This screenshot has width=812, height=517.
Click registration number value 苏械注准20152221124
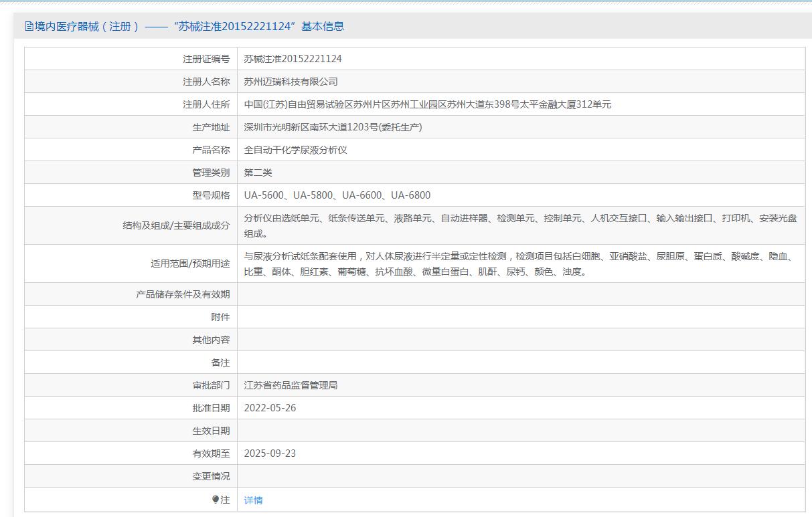point(293,59)
